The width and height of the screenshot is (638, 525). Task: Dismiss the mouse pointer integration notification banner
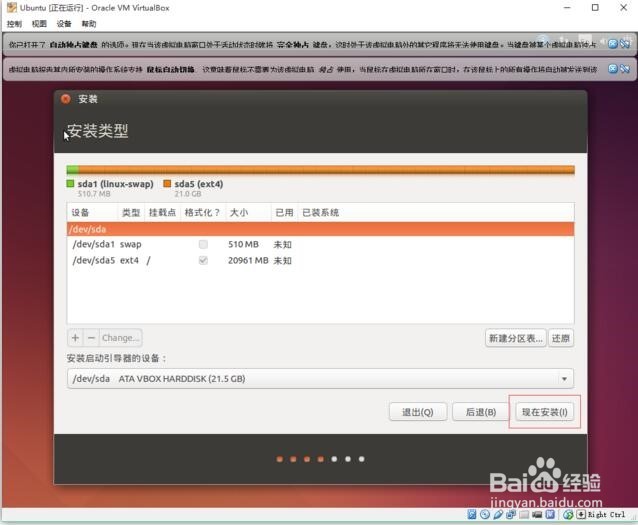613,69
